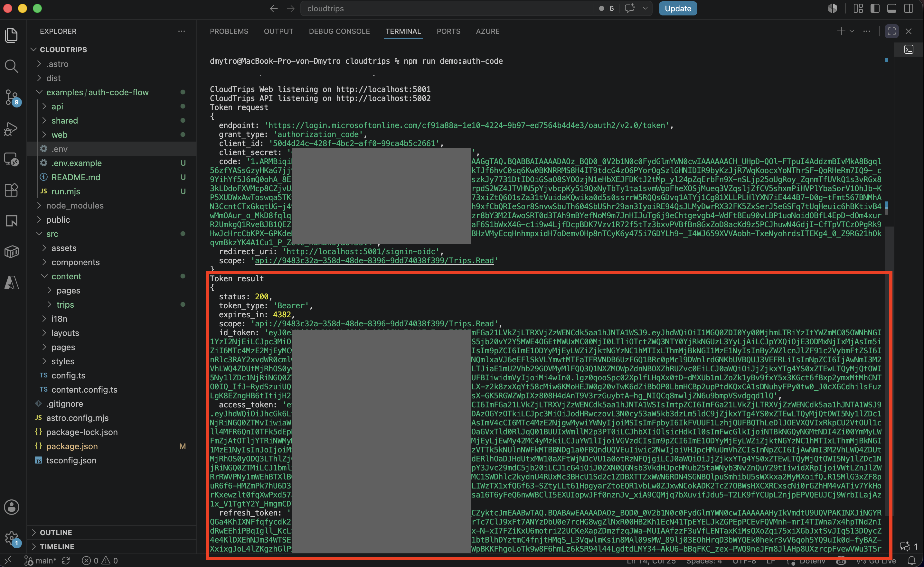
Task: Open the Manage gear in activity bar
Action: click(12, 538)
